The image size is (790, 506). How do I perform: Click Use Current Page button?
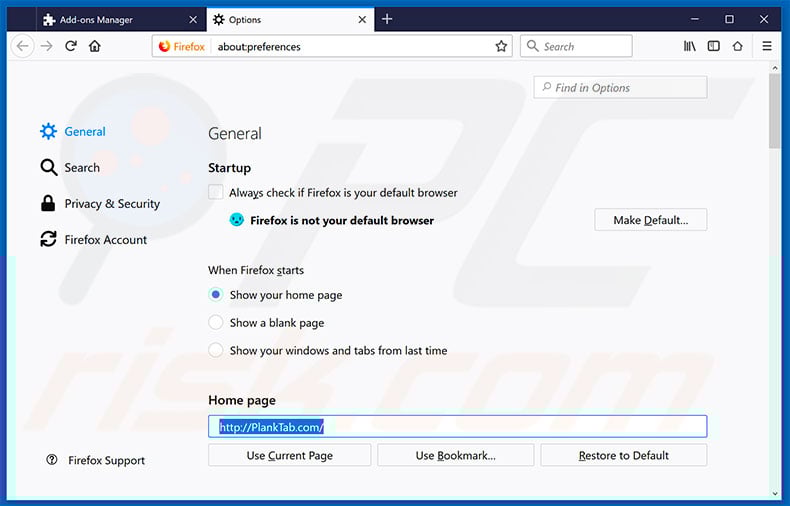(290, 455)
